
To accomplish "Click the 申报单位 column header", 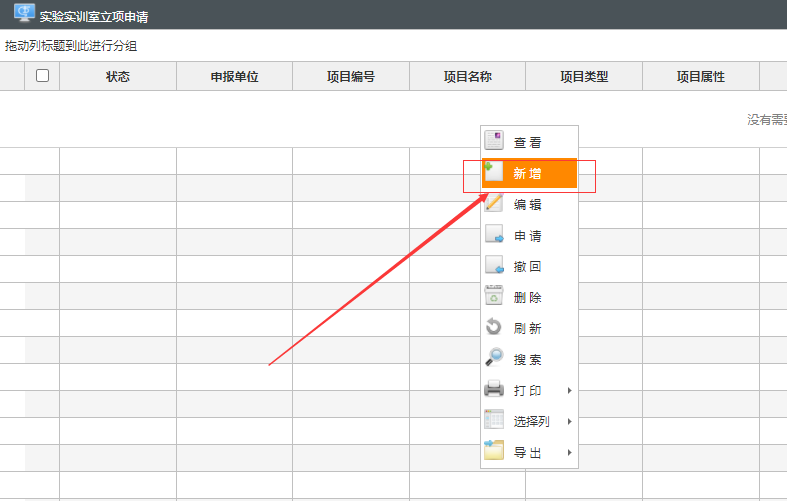I will coord(234,77).
